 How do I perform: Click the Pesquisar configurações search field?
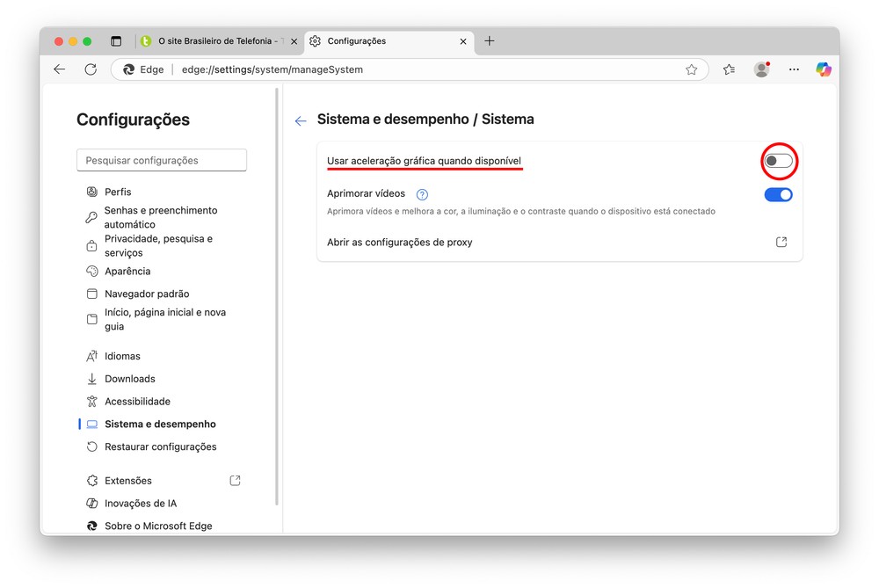(162, 161)
